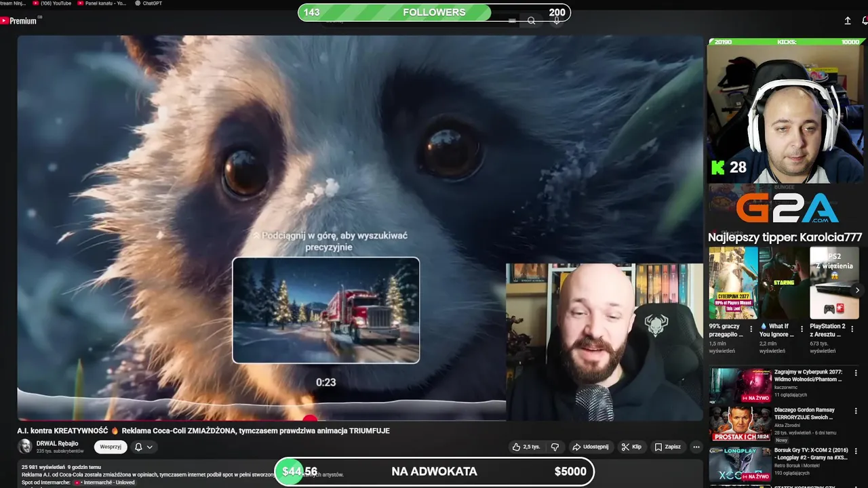
Task: Open options menu for Borsuk Gry TV video
Action: pyautogui.click(x=856, y=450)
